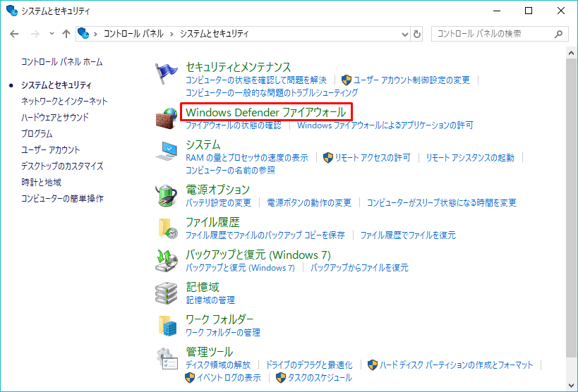Click the システム computer monitor icon
The width and height of the screenshot is (578, 392).
167,151
